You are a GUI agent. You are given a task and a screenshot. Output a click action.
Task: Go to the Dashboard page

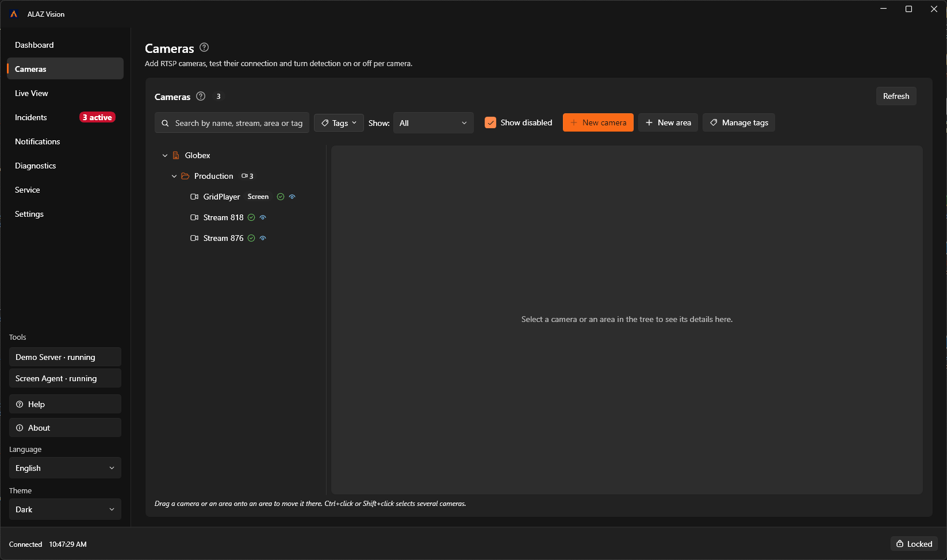[x=65, y=45]
